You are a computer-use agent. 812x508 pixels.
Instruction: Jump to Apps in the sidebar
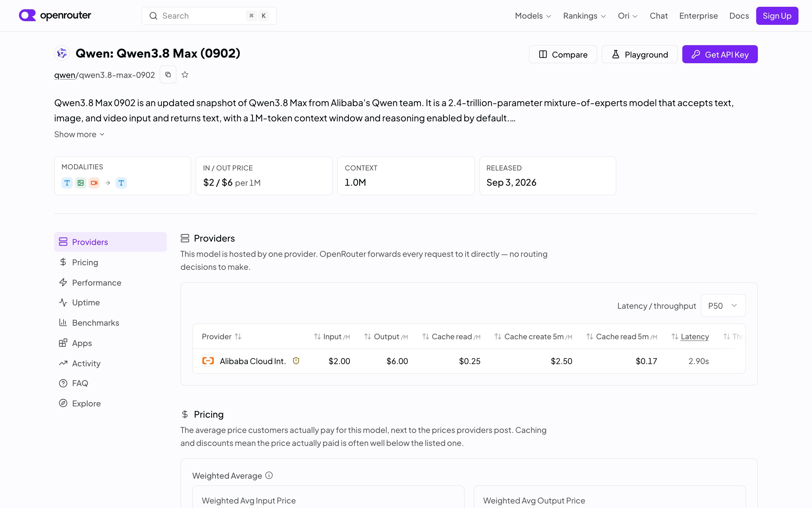pyautogui.click(x=111, y=343)
